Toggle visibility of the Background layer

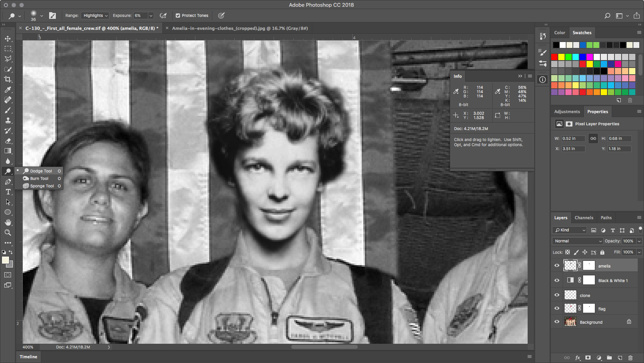tap(557, 322)
